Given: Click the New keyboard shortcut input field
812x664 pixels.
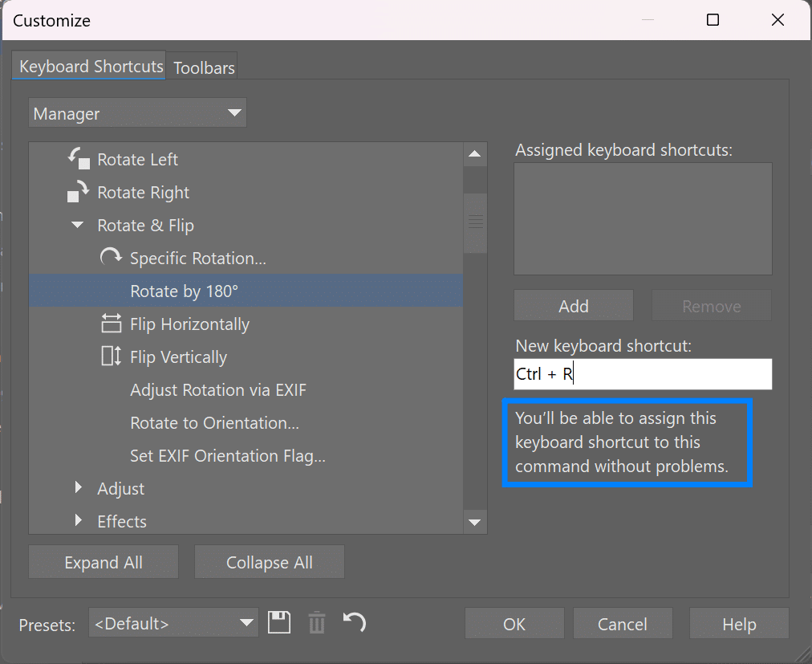Looking at the screenshot, I should click(642, 374).
